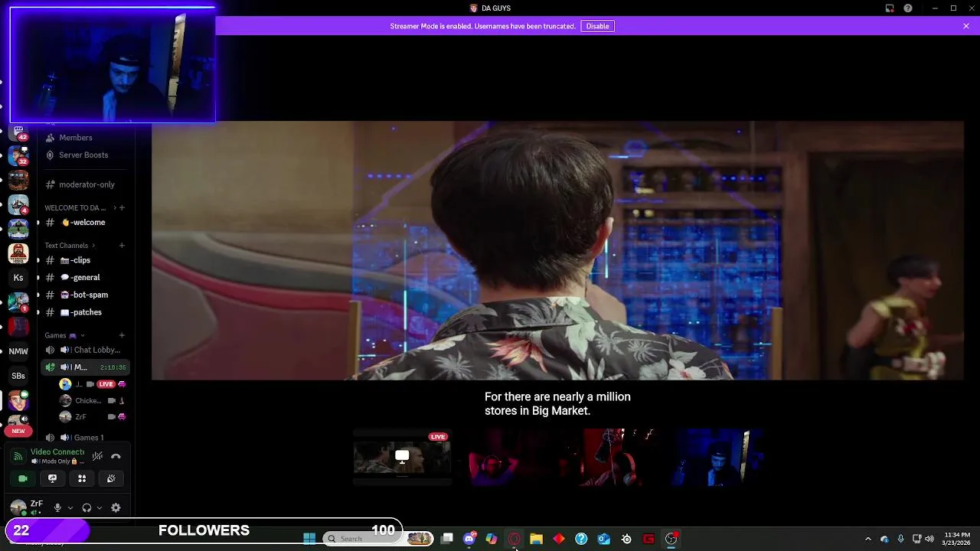Deafen audio with the headphones button
Viewport: 980px width, 551px height.
87,508
